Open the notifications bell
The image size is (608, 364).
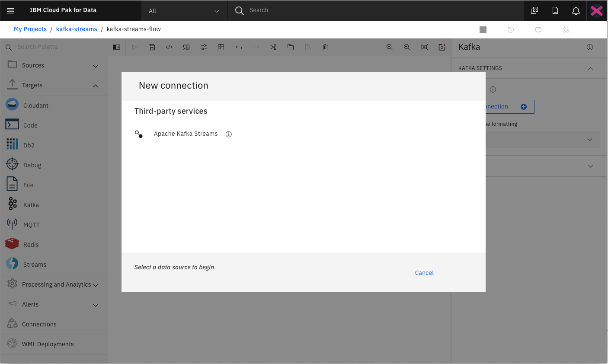click(x=576, y=11)
